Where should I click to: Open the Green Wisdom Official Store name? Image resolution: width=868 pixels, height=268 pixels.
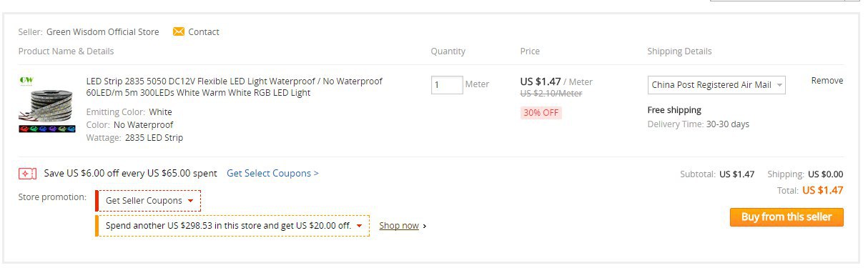[103, 31]
